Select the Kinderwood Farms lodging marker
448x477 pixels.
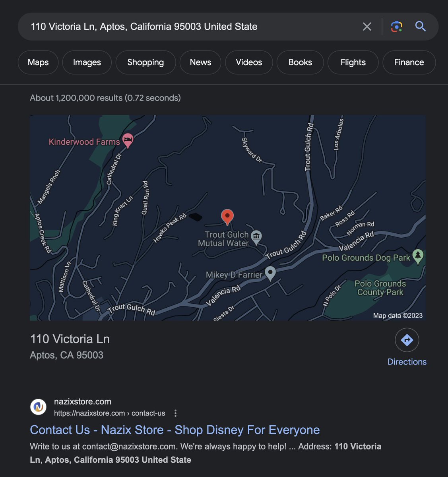[x=128, y=141]
